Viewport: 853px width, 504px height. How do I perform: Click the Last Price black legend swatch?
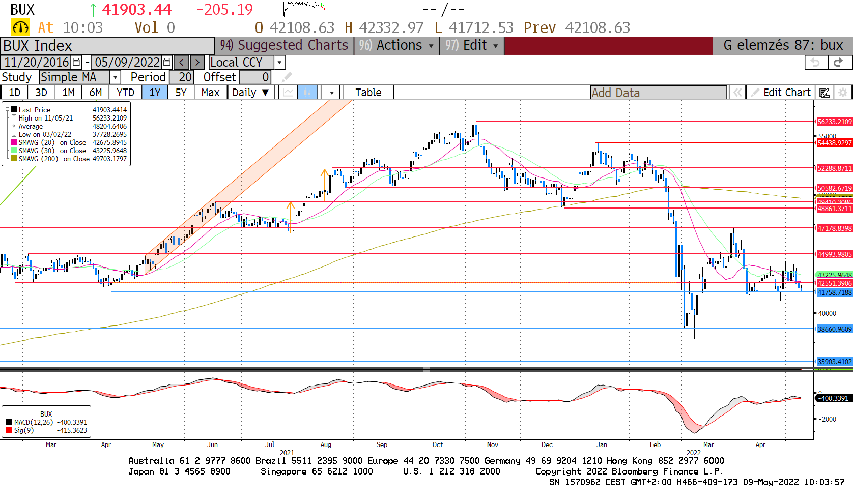14,110
